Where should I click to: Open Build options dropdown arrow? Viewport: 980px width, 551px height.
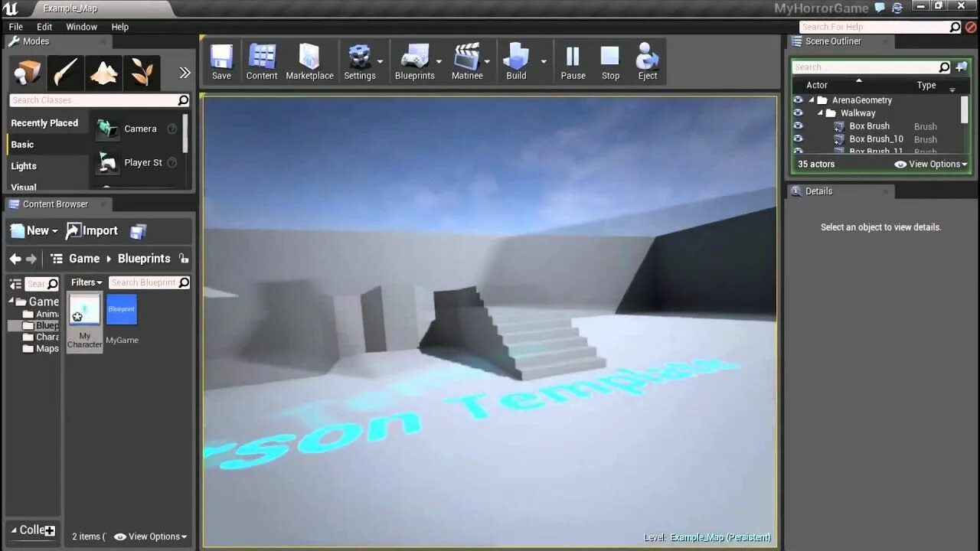(544, 61)
